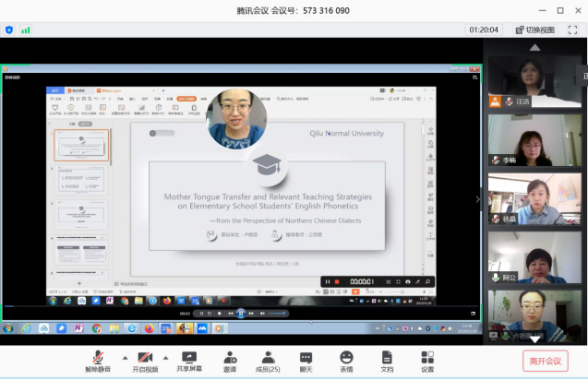The image size is (588, 380).
Task: Open video options arrow beside 开启视频
Action: (165, 357)
